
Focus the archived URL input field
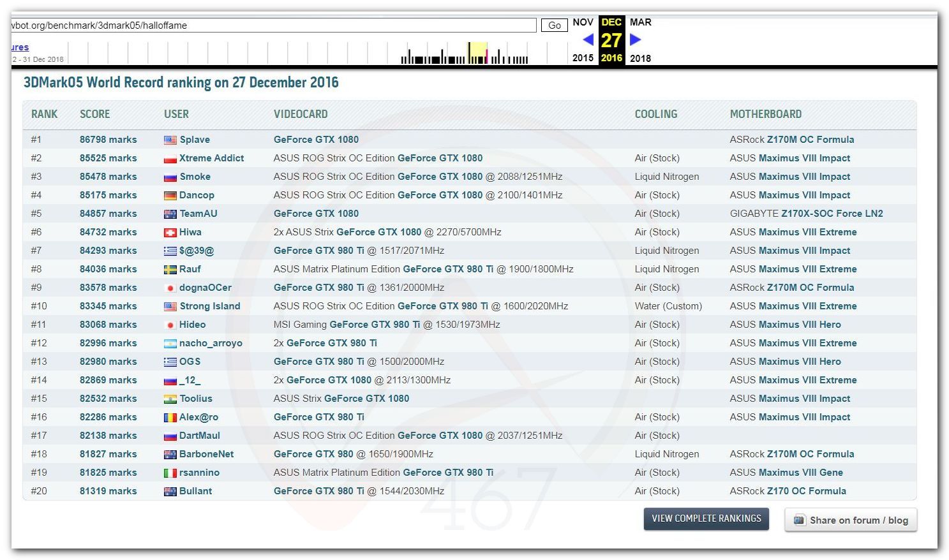click(x=274, y=26)
